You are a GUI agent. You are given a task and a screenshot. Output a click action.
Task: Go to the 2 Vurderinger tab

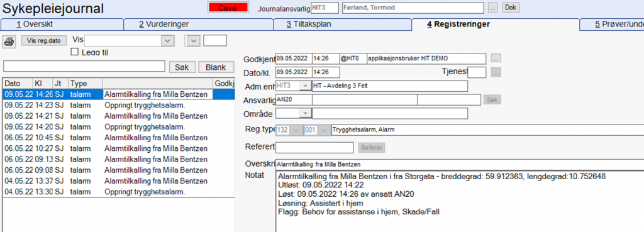pyautogui.click(x=199, y=25)
